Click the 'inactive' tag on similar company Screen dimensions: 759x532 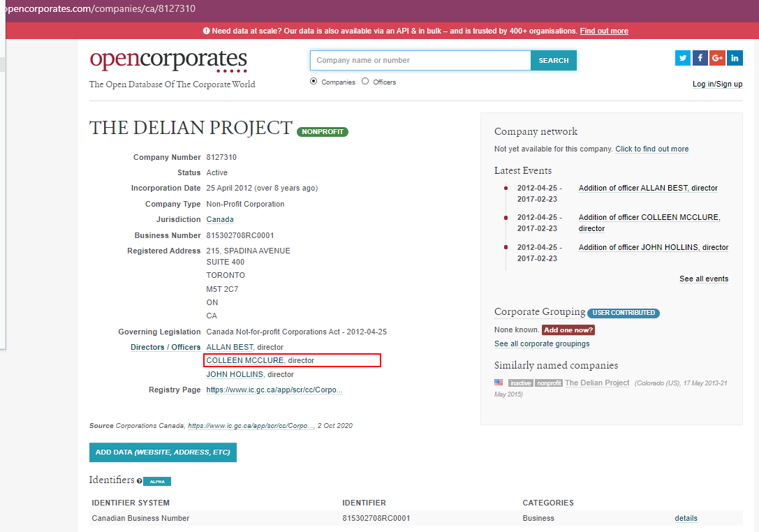tap(521, 383)
